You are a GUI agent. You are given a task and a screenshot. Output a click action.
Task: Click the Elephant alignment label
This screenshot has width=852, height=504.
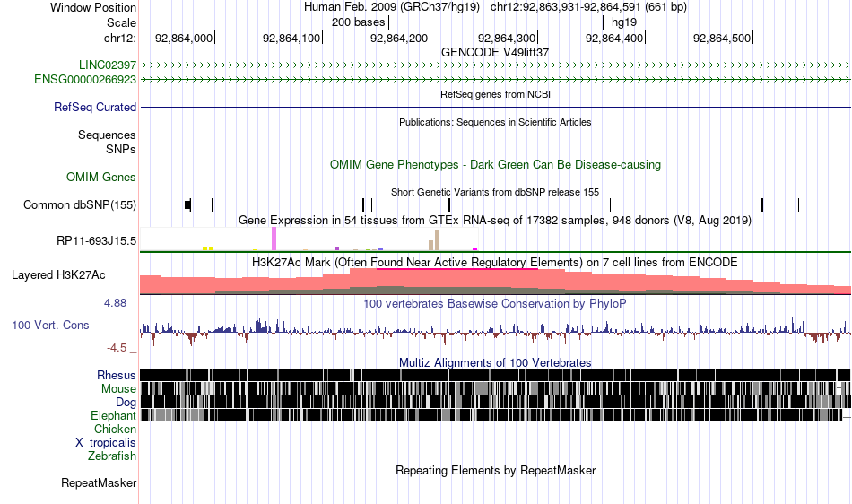[113, 415]
